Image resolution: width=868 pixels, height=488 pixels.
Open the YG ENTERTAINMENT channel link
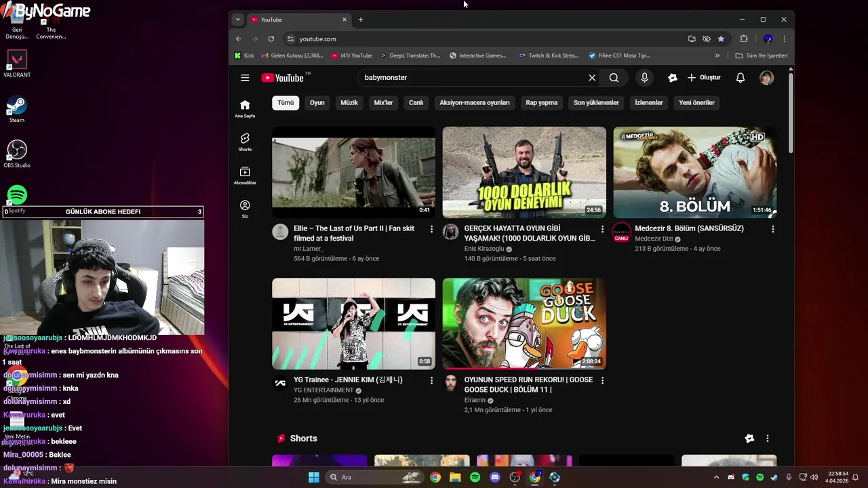[x=323, y=390]
